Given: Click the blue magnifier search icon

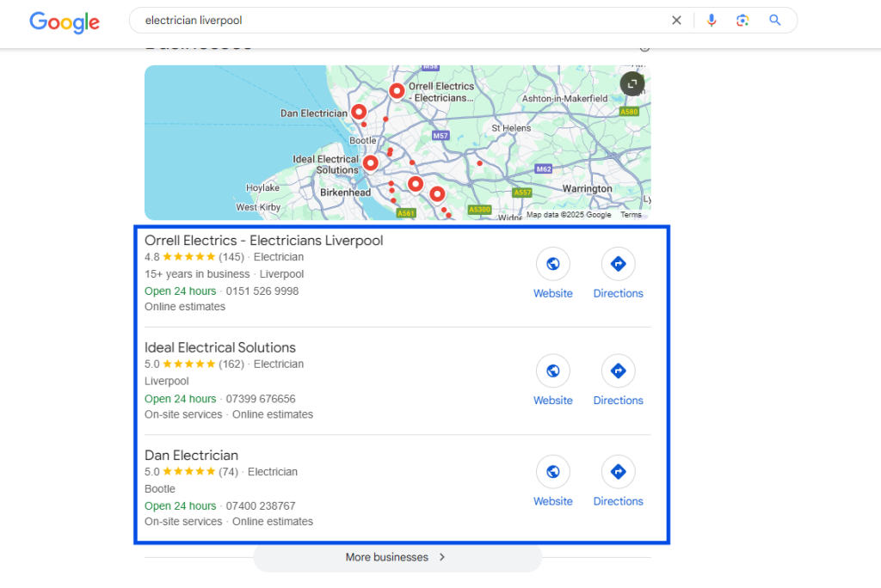Looking at the screenshot, I should click(775, 21).
